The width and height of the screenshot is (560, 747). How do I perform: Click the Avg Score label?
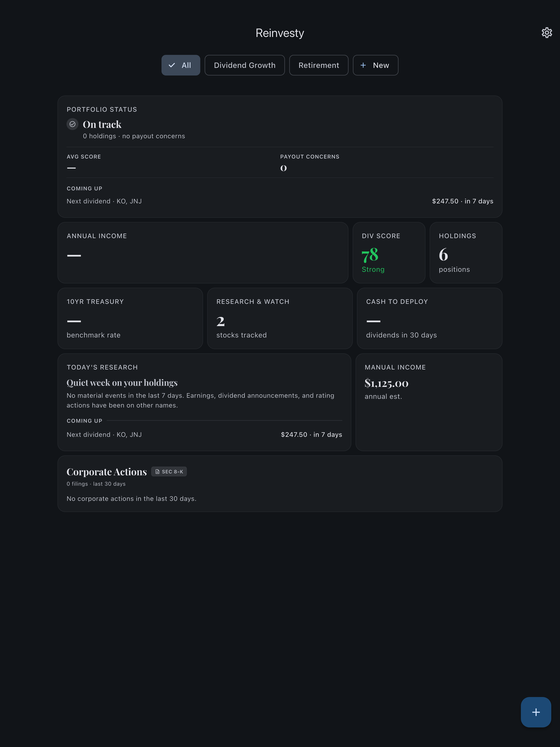[84, 157]
